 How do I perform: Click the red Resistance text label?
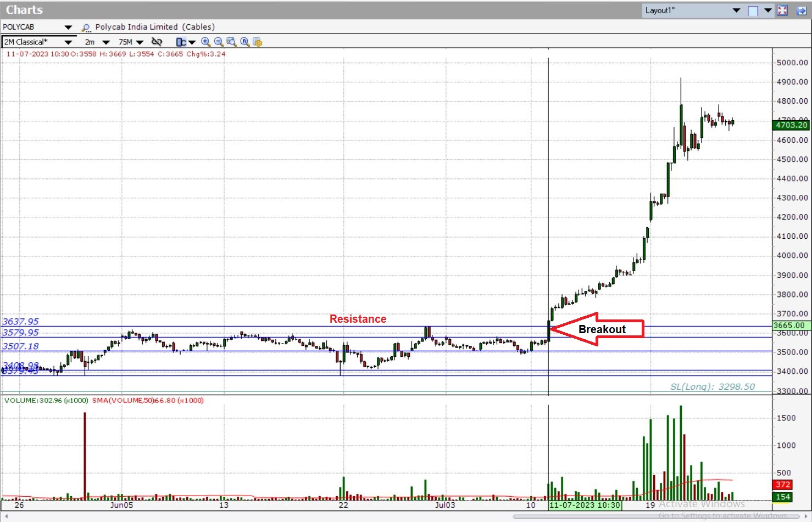[x=358, y=319]
